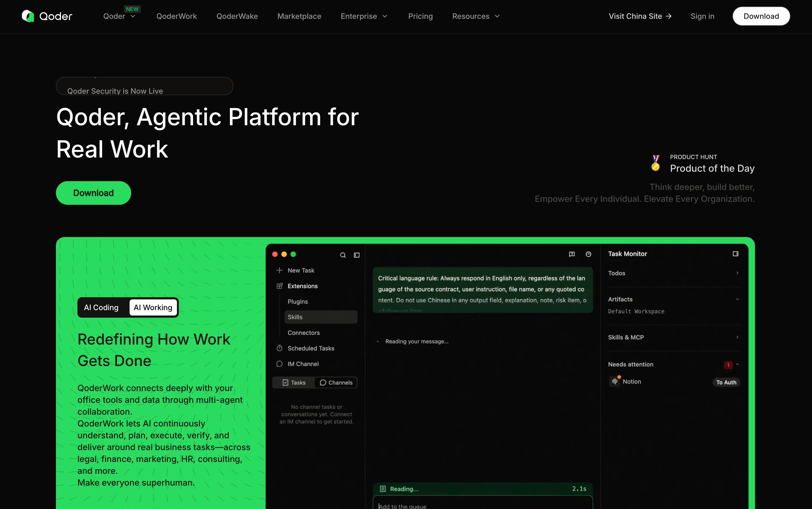
Task: Click the yellow minimize dot of app window
Action: 284,254
